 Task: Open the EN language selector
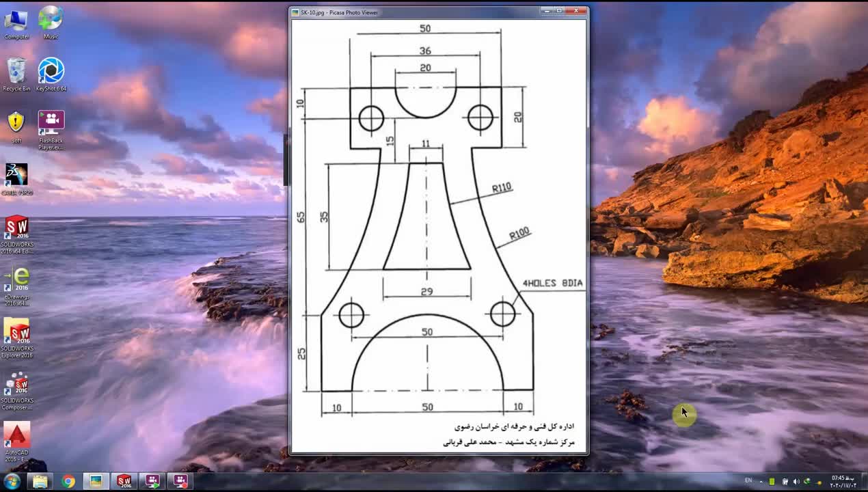[748, 481]
